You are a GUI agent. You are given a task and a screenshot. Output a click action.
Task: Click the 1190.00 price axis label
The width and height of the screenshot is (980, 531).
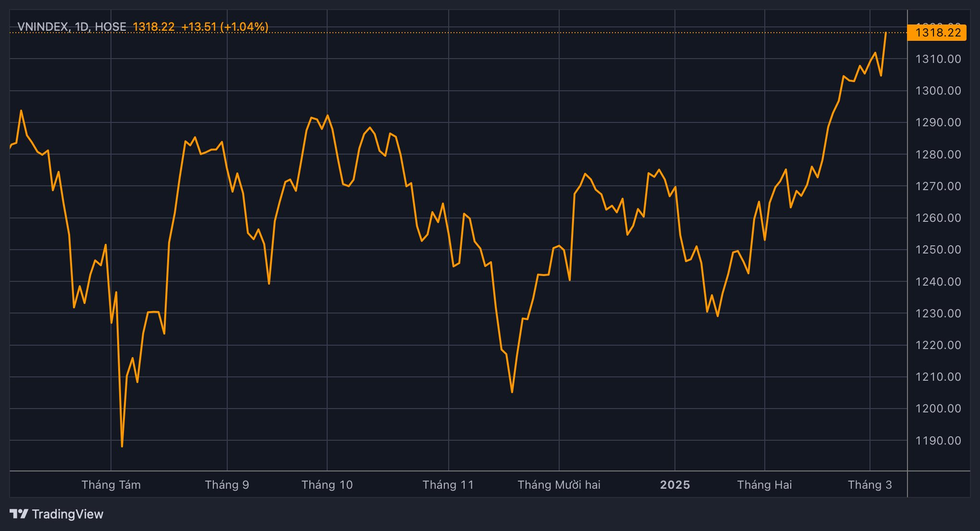(938, 441)
